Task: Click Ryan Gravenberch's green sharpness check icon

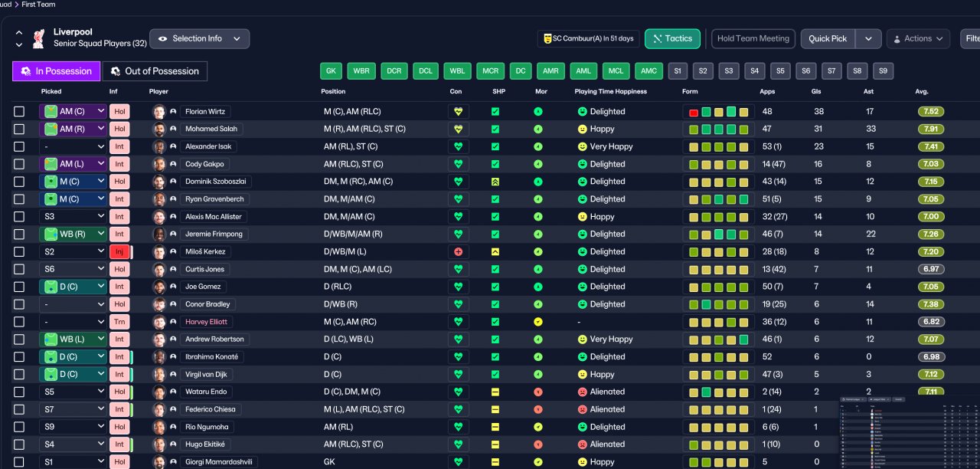Action: [x=495, y=199]
